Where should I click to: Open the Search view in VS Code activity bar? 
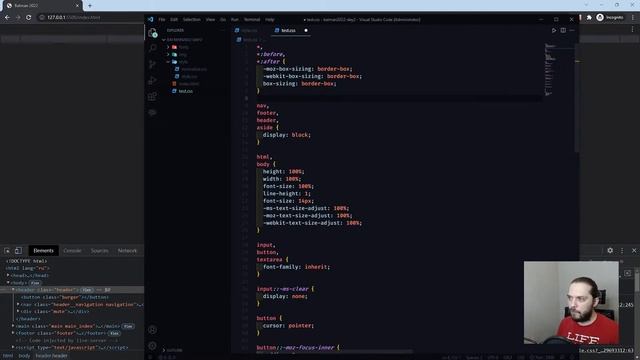(x=153, y=49)
